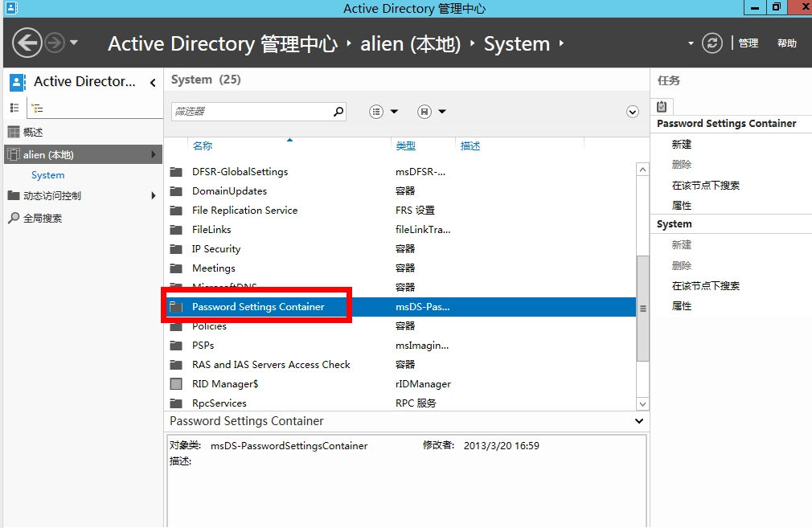The height and width of the screenshot is (528, 812).
Task: Click 新建 under Password Settings Container
Action: pyautogui.click(x=682, y=145)
